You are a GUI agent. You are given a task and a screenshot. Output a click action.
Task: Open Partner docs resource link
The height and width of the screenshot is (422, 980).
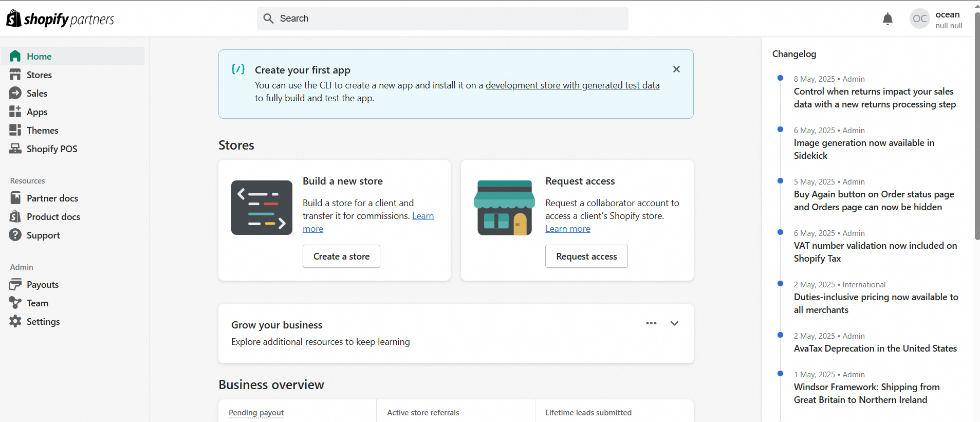click(x=72, y=198)
